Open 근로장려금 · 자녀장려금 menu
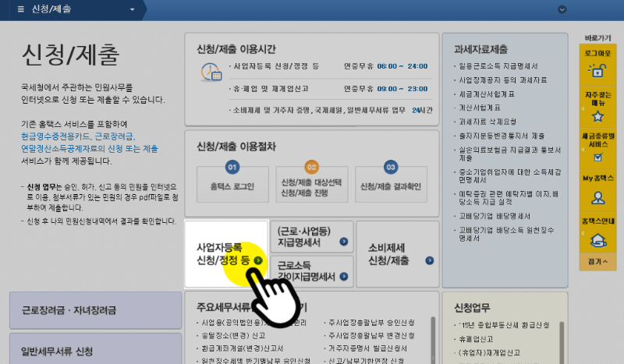 point(95,310)
